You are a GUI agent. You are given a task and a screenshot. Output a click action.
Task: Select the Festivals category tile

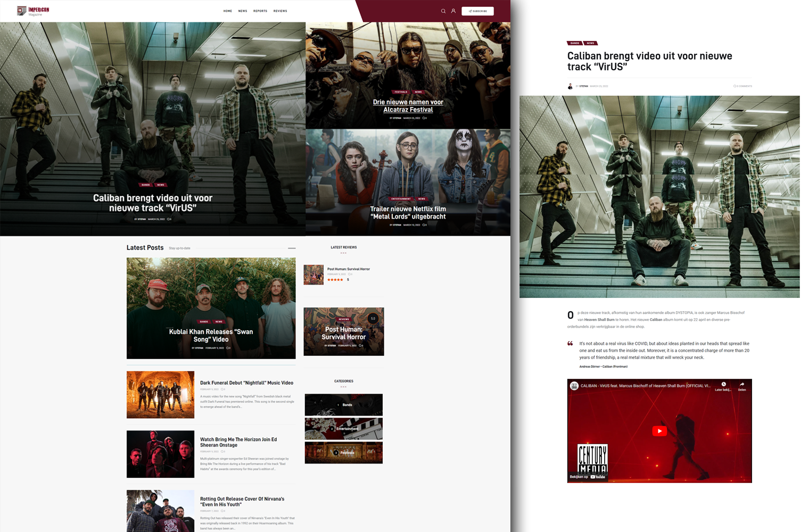pyautogui.click(x=344, y=453)
